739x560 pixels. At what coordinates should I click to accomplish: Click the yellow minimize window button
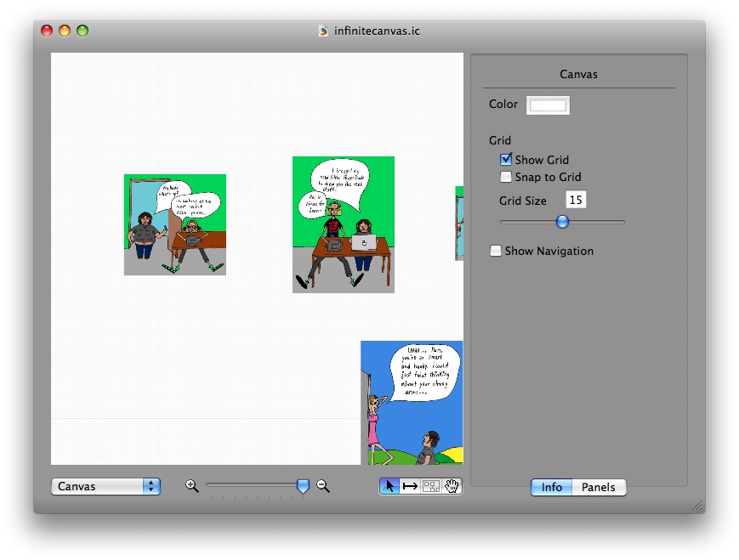pos(65,31)
